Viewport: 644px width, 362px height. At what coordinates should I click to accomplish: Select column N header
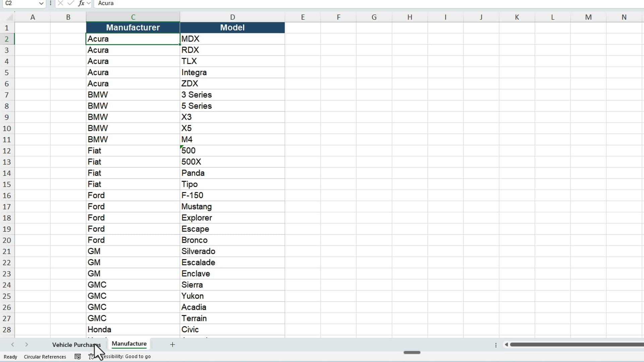pos(624,17)
